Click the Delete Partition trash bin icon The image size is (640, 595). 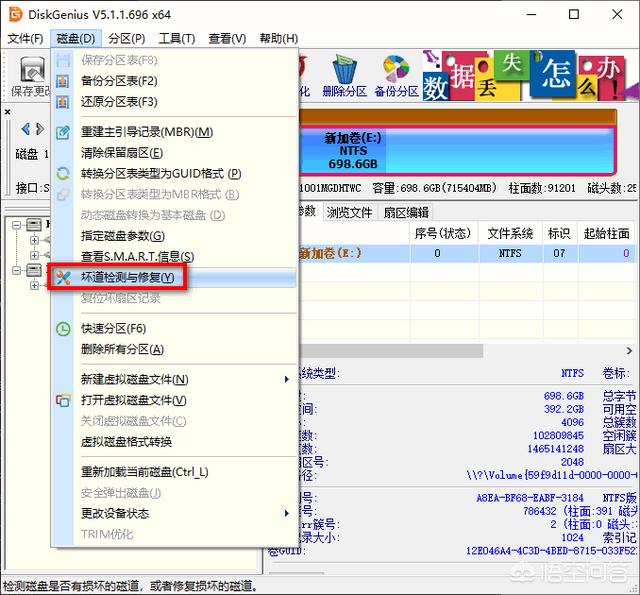coord(345,69)
